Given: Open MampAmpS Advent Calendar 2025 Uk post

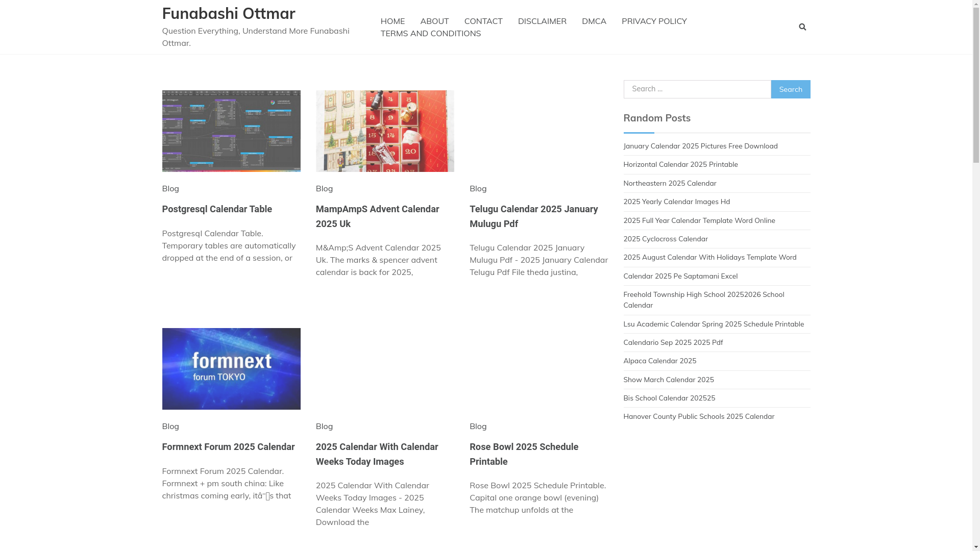Looking at the screenshot, I should click(377, 216).
